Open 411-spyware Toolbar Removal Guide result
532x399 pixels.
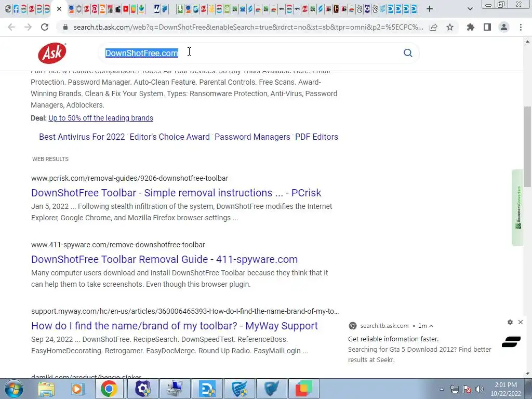point(164,259)
